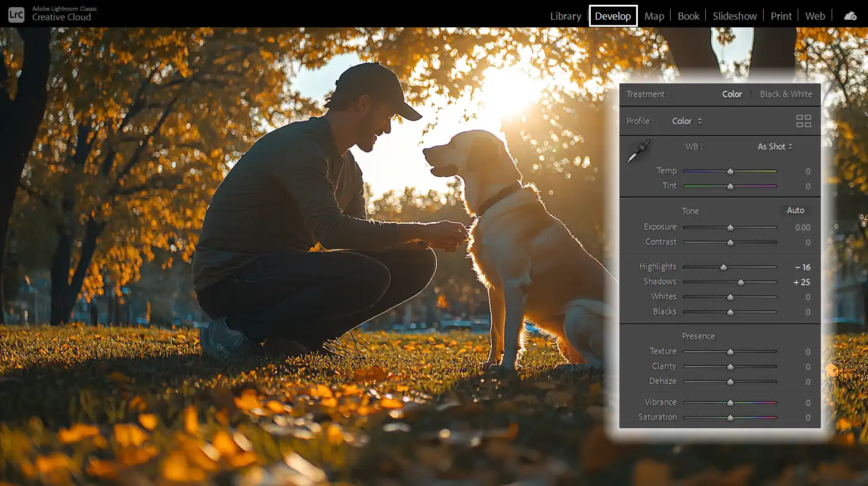The image size is (868, 486).
Task: Click the Blacks slider handle
Action: click(x=730, y=312)
